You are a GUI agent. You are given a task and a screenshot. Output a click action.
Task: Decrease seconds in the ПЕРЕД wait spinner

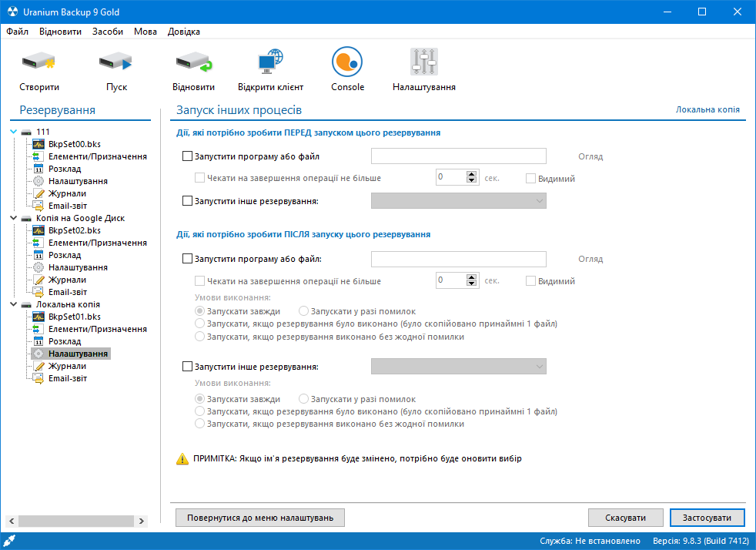coord(471,180)
